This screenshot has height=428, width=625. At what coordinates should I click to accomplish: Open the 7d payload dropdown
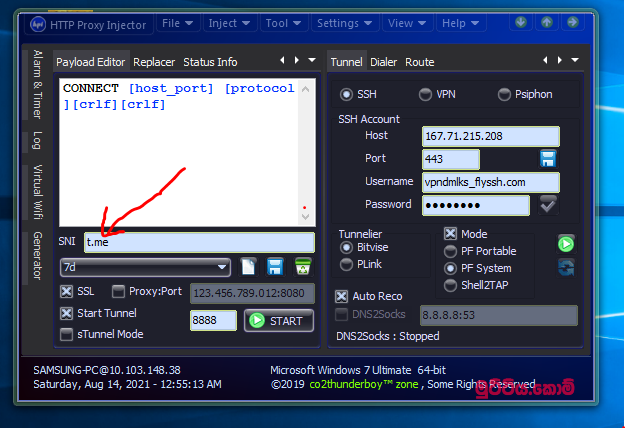point(145,267)
